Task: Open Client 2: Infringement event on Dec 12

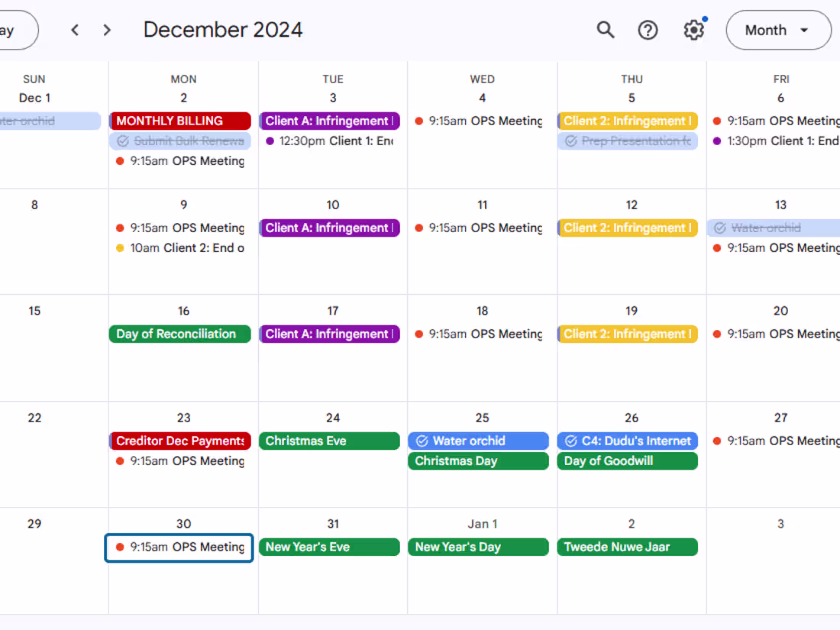Action: coord(628,228)
